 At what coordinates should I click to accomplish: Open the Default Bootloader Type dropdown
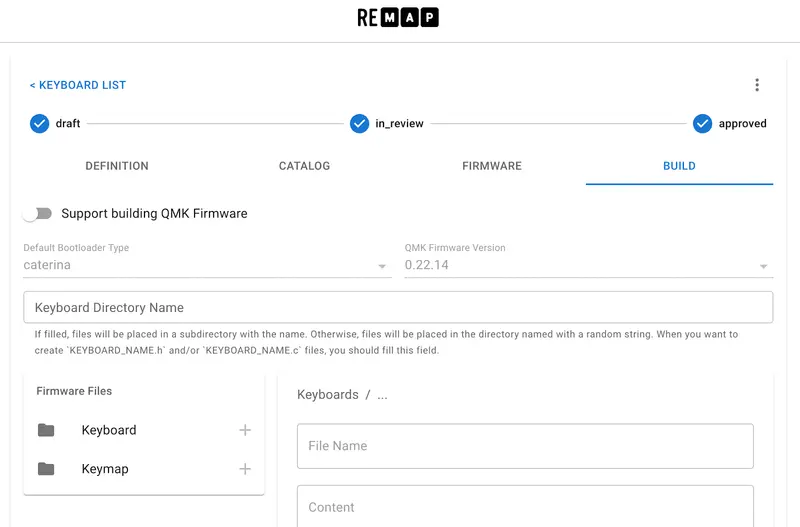[x=207, y=267]
